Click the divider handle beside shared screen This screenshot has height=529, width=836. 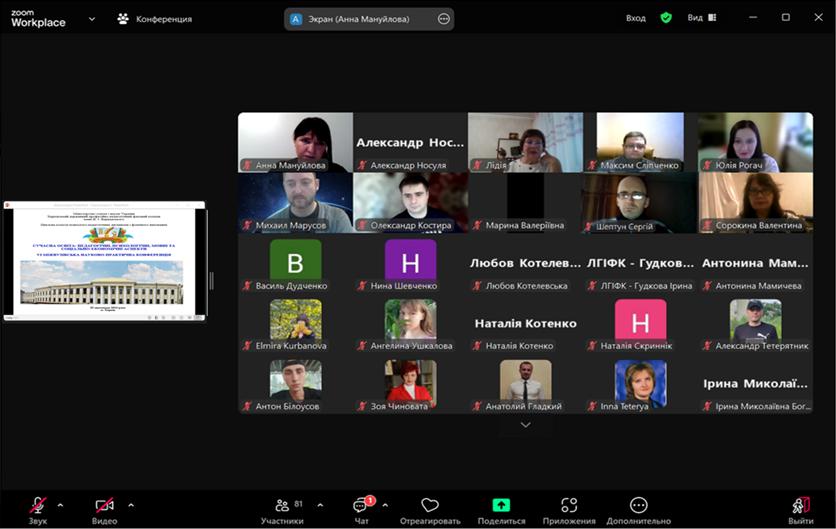point(211,281)
